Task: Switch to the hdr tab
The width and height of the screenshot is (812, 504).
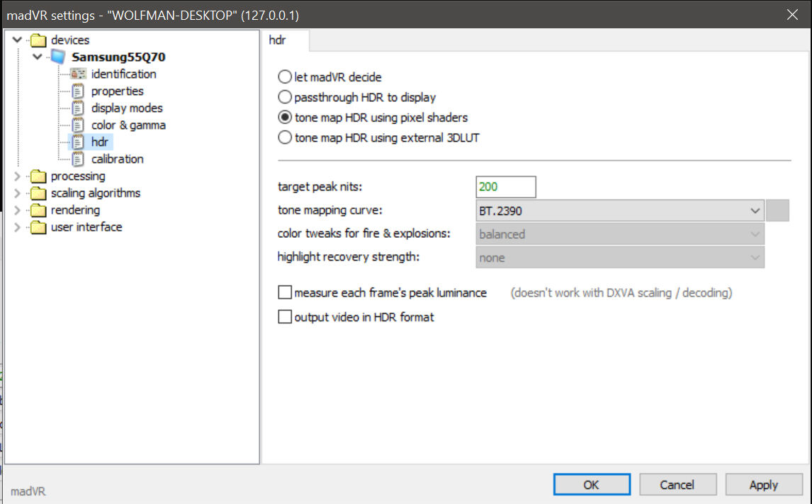Action: tap(286, 40)
